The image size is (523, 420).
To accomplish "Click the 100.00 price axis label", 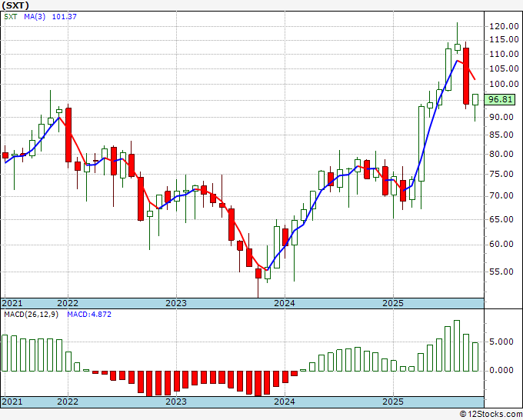I will [504, 84].
